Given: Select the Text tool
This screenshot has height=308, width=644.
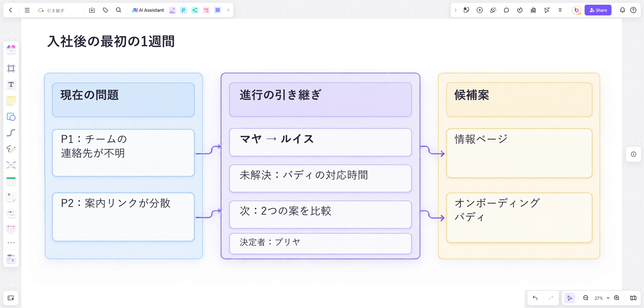Looking at the screenshot, I should pyautogui.click(x=11, y=84).
